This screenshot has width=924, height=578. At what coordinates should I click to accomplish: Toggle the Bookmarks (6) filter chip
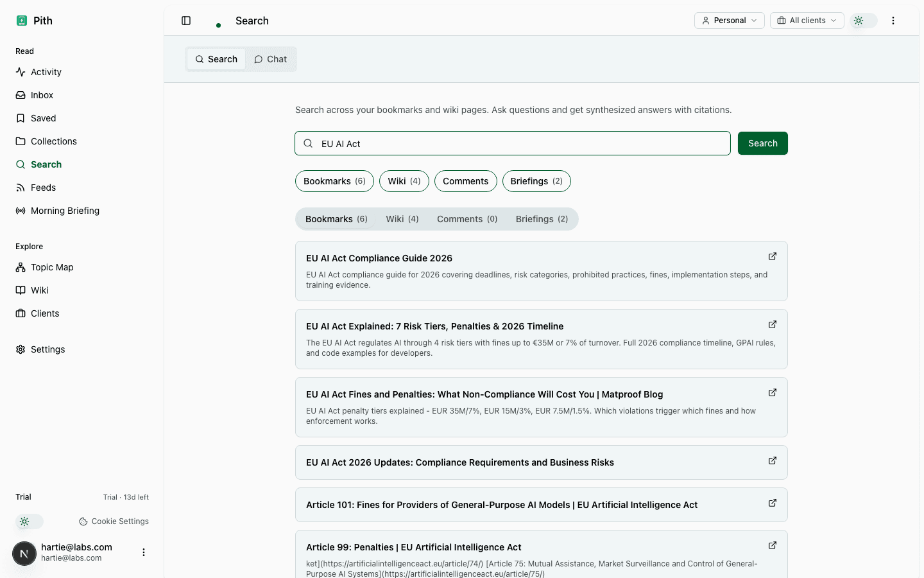point(334,181)
